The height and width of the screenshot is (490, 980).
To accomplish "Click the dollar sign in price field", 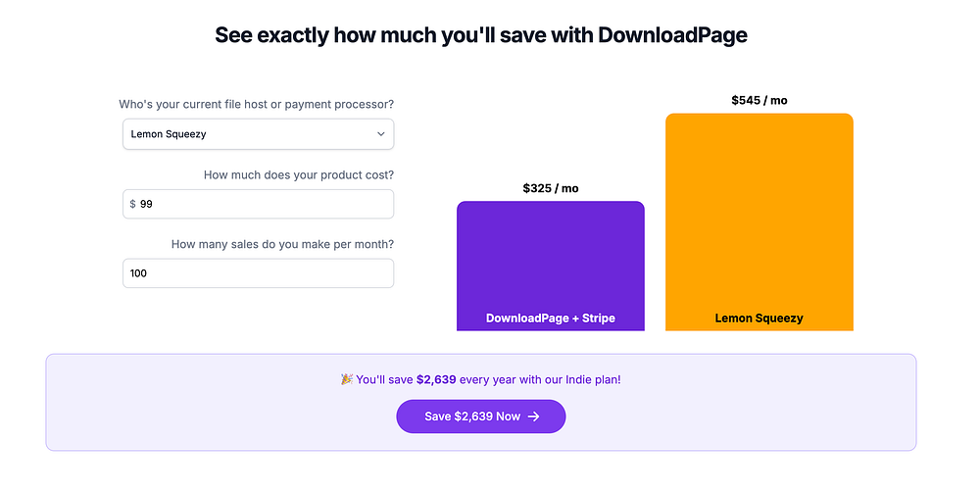I will click(x=133, y=204).
